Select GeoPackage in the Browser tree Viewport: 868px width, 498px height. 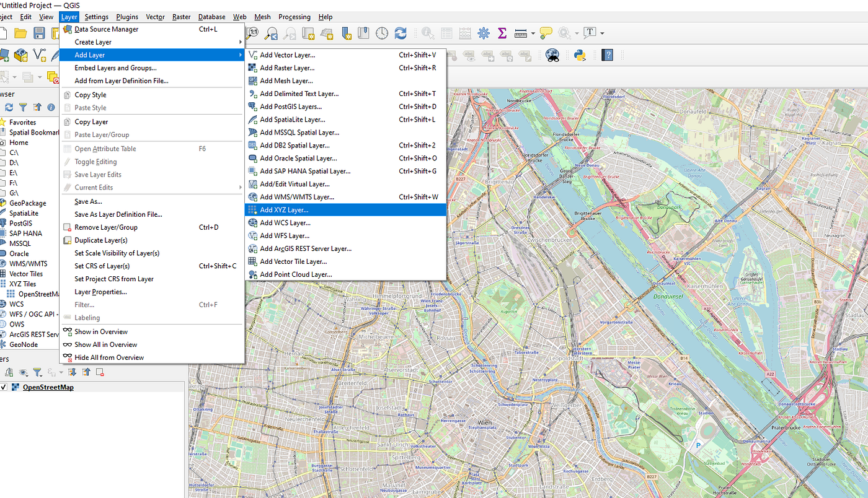tap(27, 203)
